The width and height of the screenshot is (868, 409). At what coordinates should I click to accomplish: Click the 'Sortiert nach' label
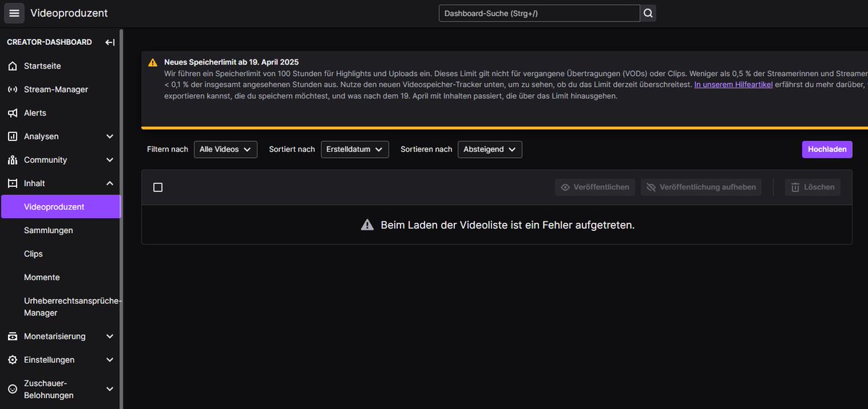coord(292,149)
